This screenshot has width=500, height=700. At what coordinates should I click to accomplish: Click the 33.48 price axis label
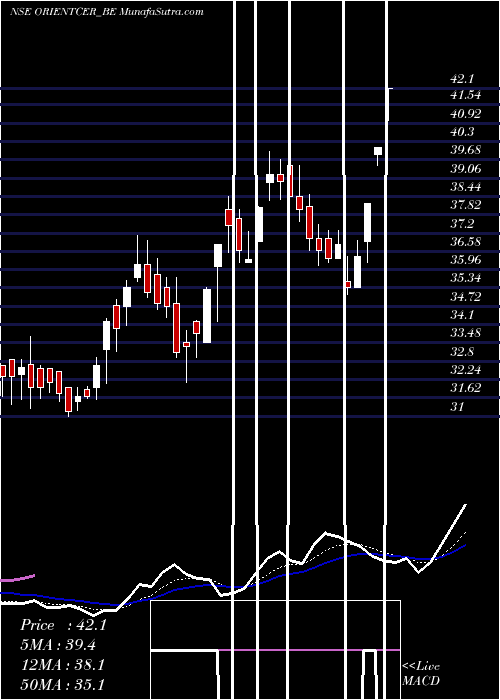coord(466,333)
